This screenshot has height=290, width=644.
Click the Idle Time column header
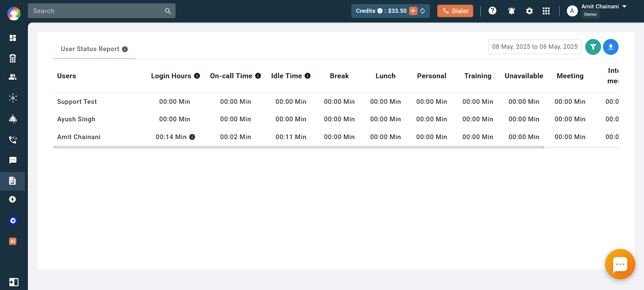click(286, 76)
